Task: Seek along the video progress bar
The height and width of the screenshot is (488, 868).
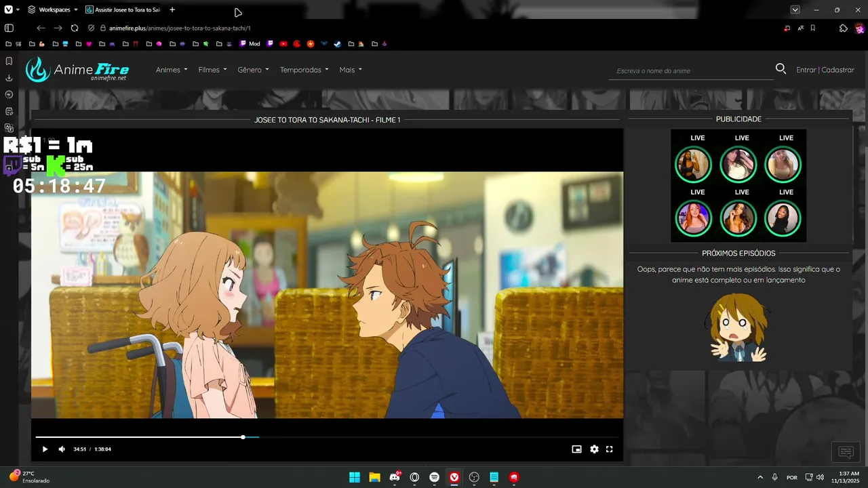Action: click(x=327, y=437)
